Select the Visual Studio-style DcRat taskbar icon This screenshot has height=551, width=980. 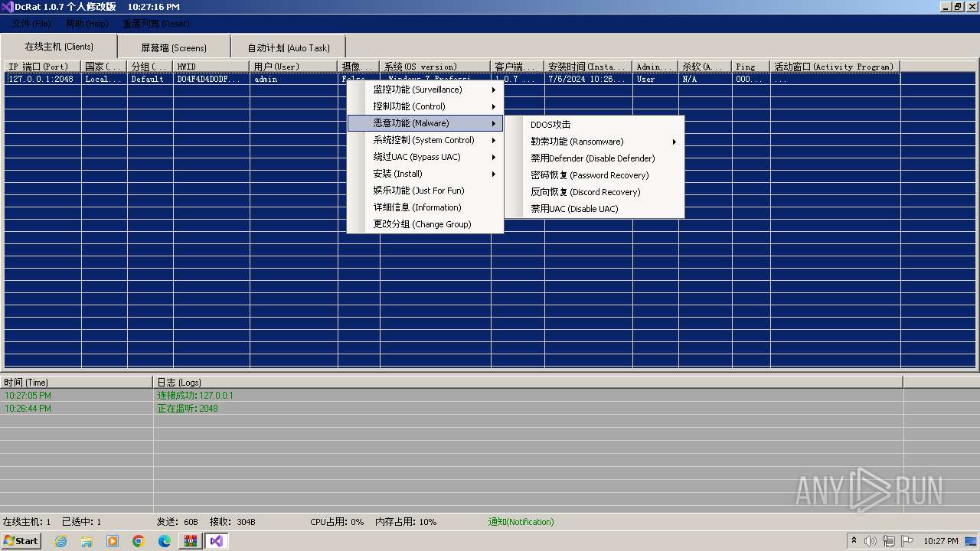click(217, 541)
